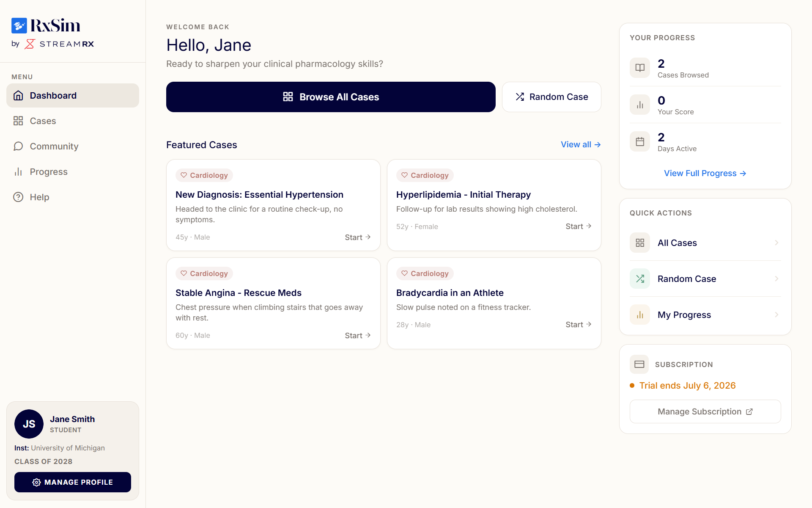Click the All Cases grid icon in Quick Actions
The image size is (812, 508).
point(640,243)
